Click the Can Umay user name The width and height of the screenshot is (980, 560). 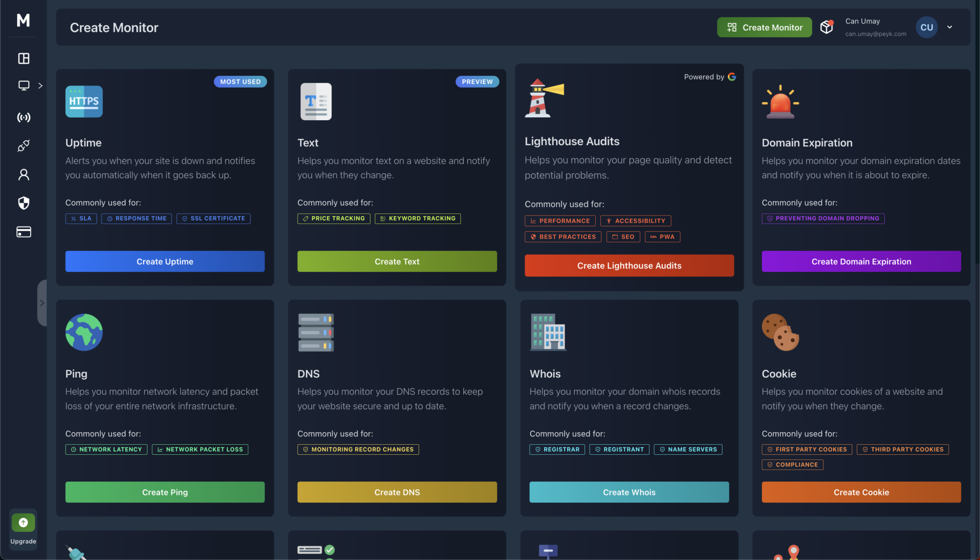pyautogui.click(x=862, y=21)
